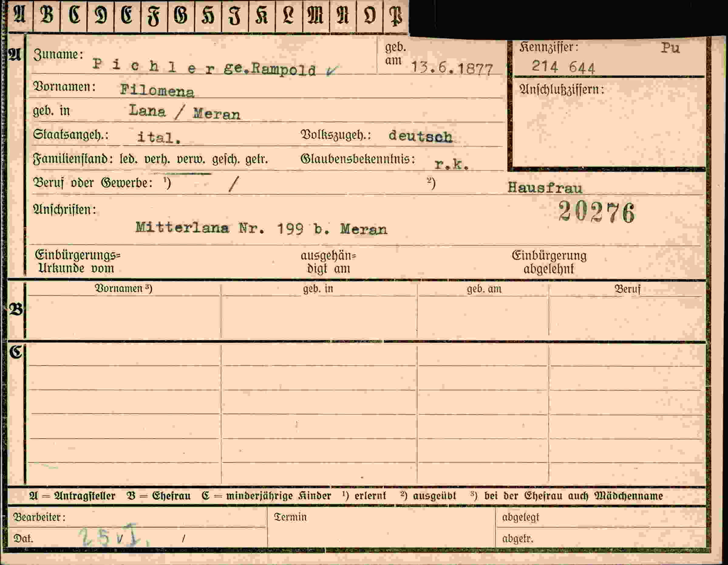Click the marital option 'getr.'
Image resolution: width=728 pixels, height=565 pixels.
(x=257, y=160)
